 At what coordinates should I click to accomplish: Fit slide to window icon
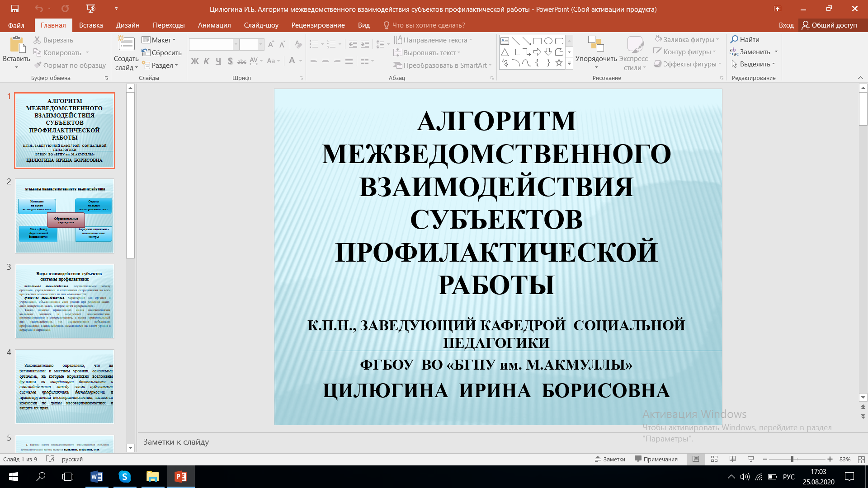click(861, 459)
